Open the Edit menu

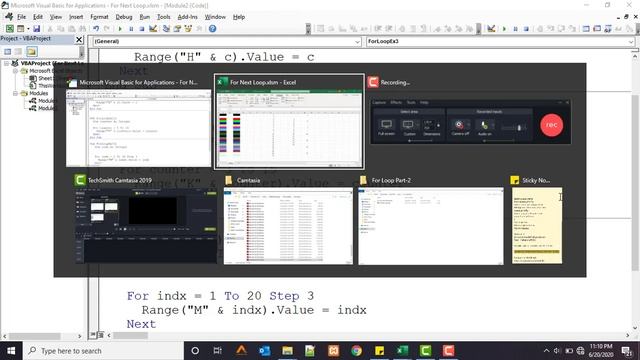(x=38, y=17)
